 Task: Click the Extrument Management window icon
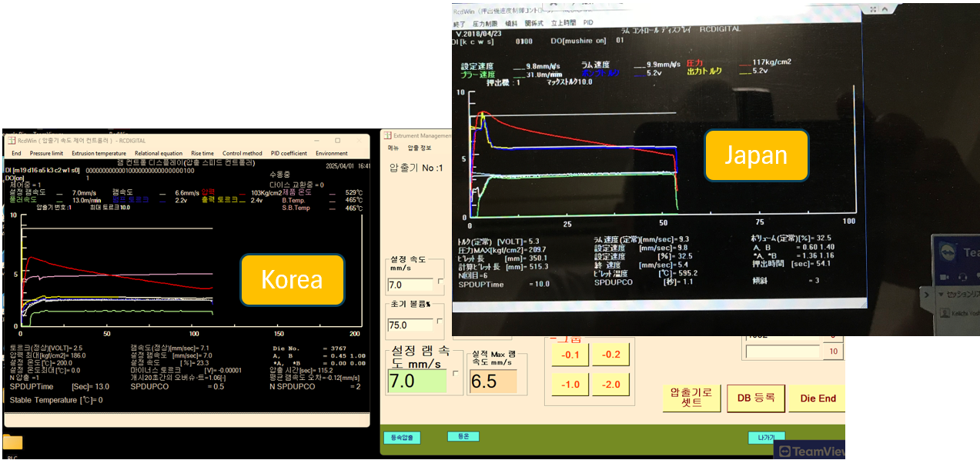click(x=388, y=135)
